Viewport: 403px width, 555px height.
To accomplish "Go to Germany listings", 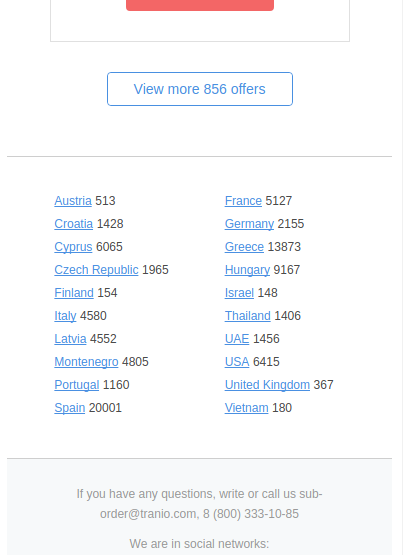I will [249, 224].
